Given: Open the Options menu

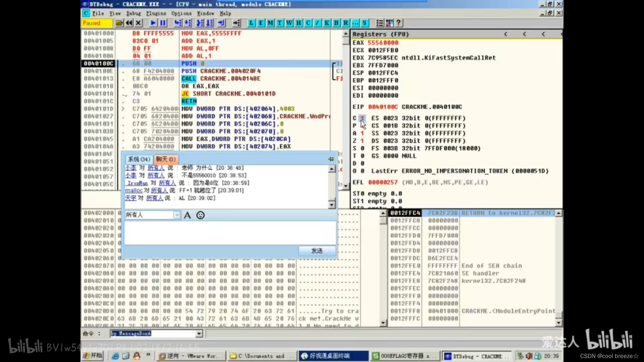Looking at the screenshot, I should pos(181,13).
